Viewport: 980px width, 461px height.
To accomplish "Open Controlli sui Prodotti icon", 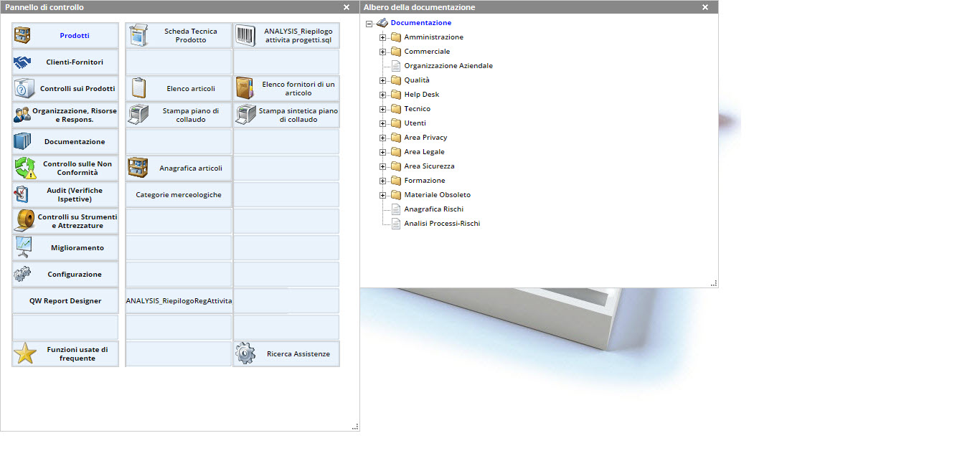I will pyautogui.click(x=22, y=89).
